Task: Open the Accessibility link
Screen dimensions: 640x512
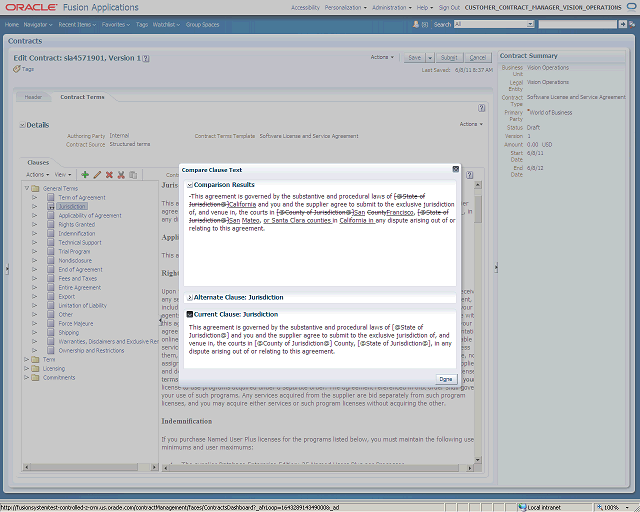Action: 305,7
